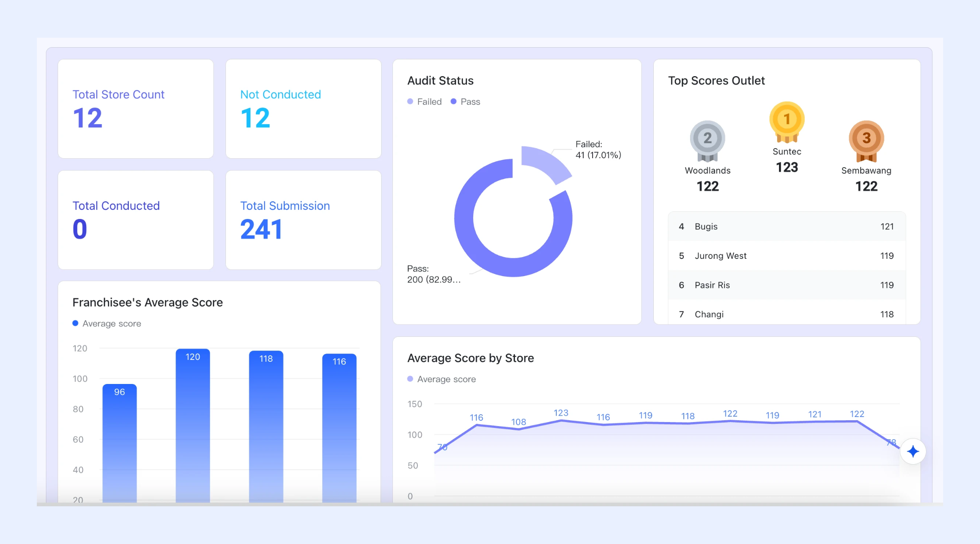This screenshot has height=544, width=980.
Task: Open the Total Store Count card
Action: (136, 109)
